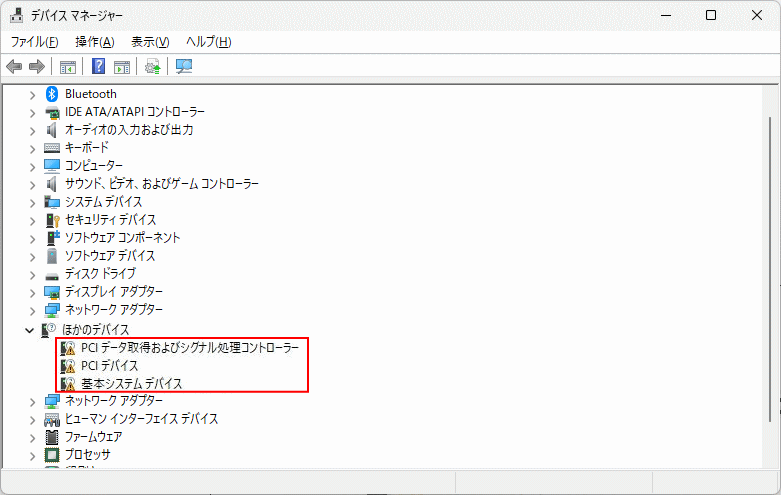
Task: Click the キーボード keyboard icon
Action: tap(52, 148)
